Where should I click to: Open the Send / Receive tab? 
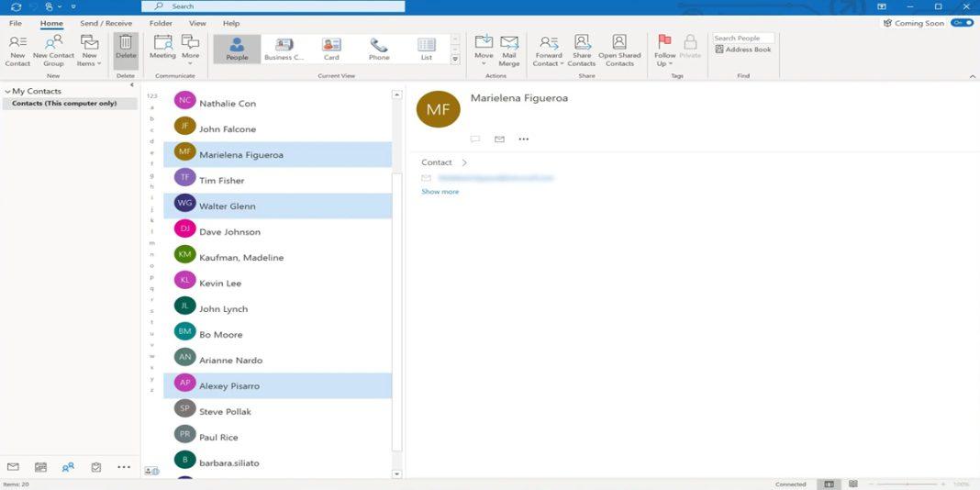pos(106,23)
